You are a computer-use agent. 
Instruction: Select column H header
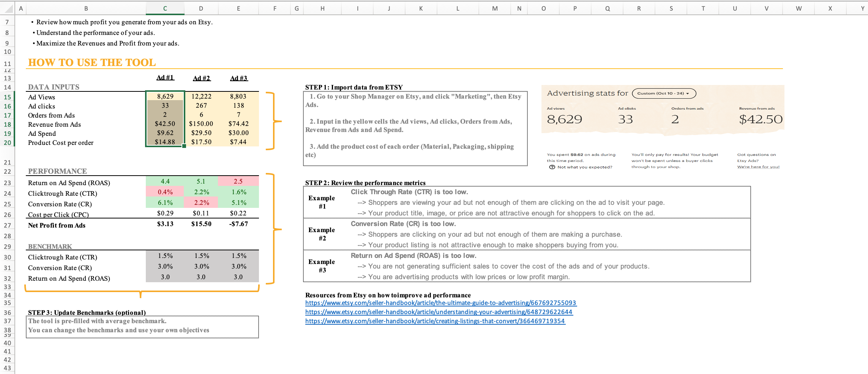pyautogui.click(x=322, y=8)
